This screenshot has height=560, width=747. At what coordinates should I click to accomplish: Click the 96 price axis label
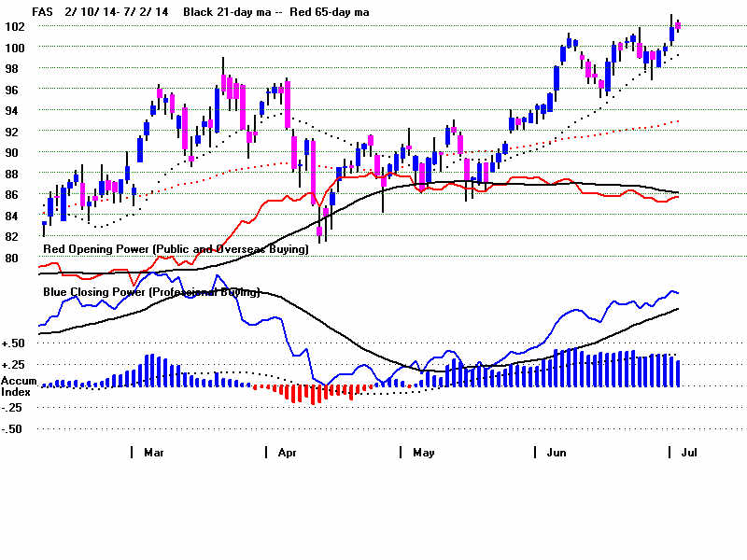[11, 90]
